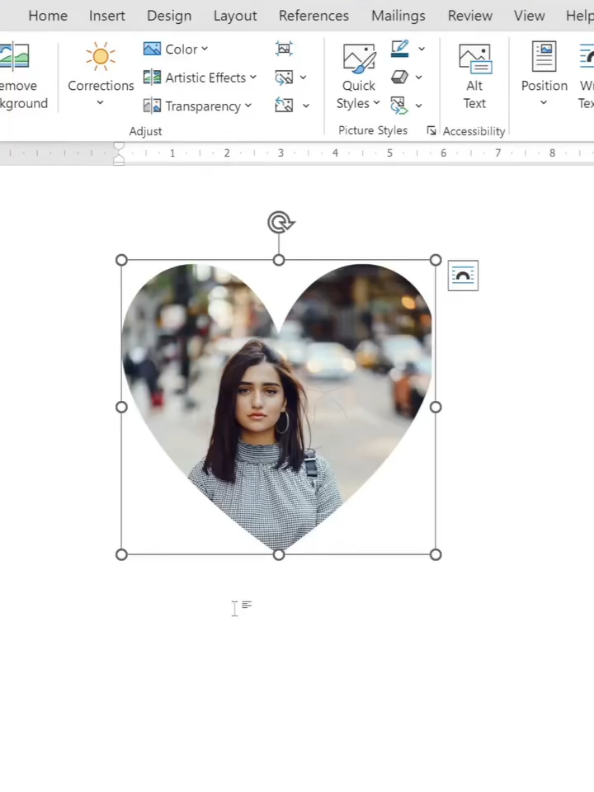Image resolution: width=594 pixels, height=792 pixels.
Task: Expand the Quick Styles dropdown arrow
Action: [376, 103]
